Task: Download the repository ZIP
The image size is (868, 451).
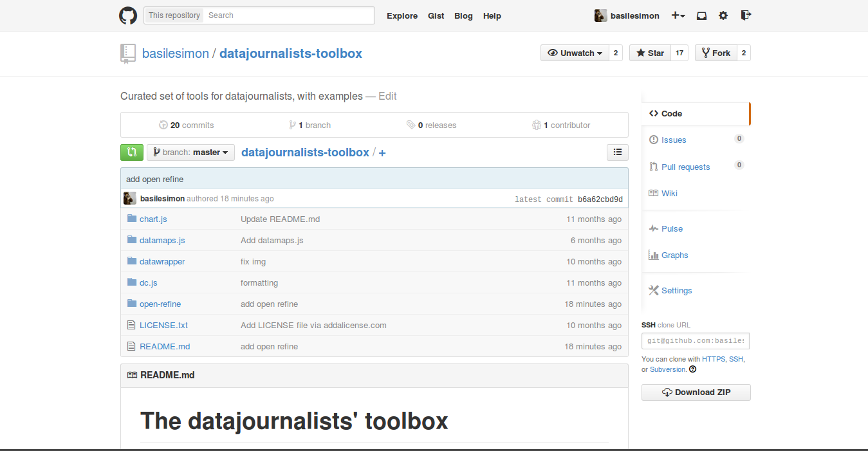Action: pos(696,392)
